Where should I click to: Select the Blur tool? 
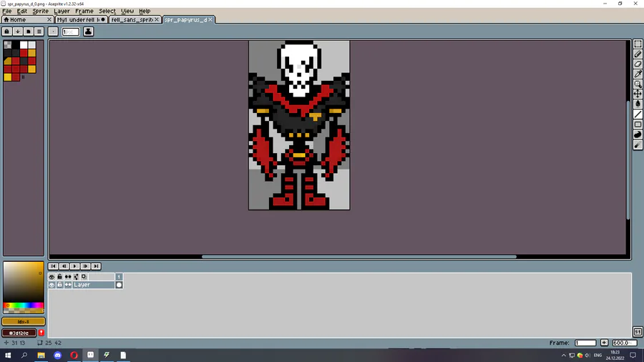point(638,145)
